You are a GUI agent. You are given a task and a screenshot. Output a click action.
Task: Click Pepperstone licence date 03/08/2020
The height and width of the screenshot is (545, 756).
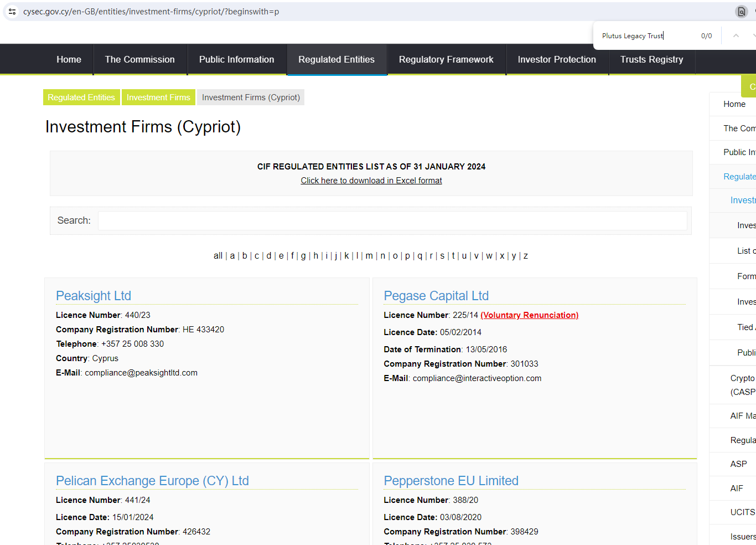(x=460, y=517)
